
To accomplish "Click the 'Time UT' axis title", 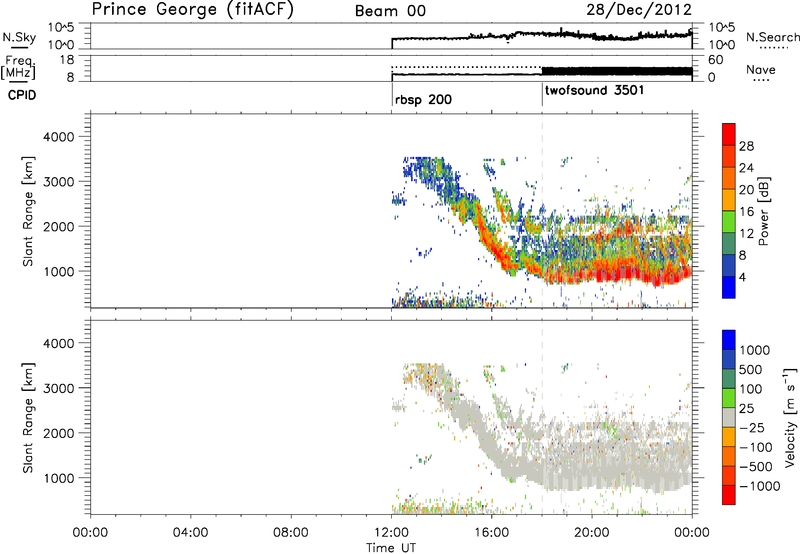I will click(x=391, y=548).
